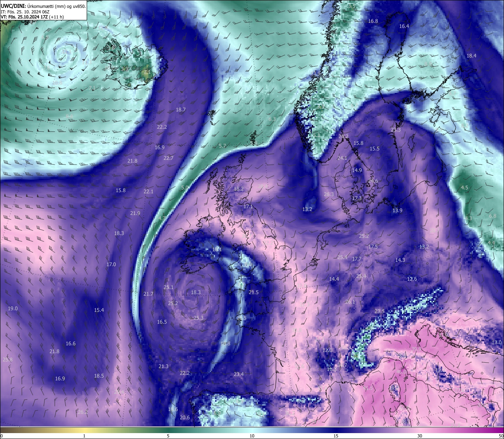504x439 pixels.
Task: Click the 15.5 value over Sweden
Action: [x=374, y=149]
